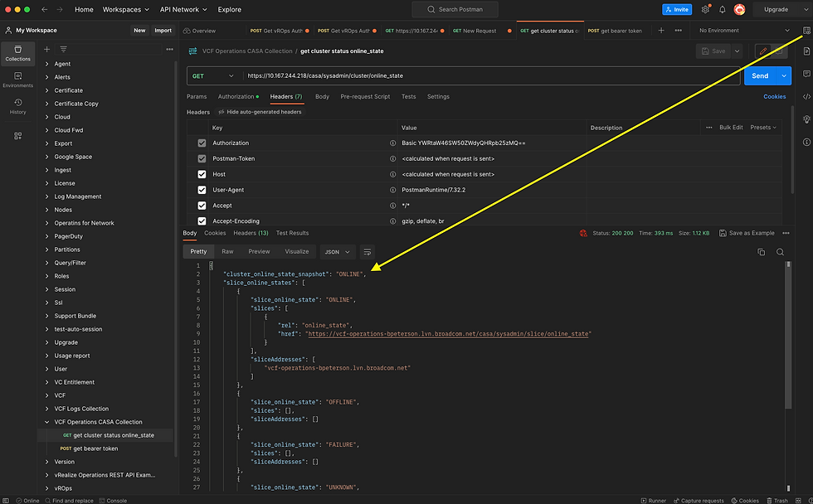The height and width of the screenshot is (504, 813).
Task: Open the environment quick look icon
Action: click(x=806, y=31)
